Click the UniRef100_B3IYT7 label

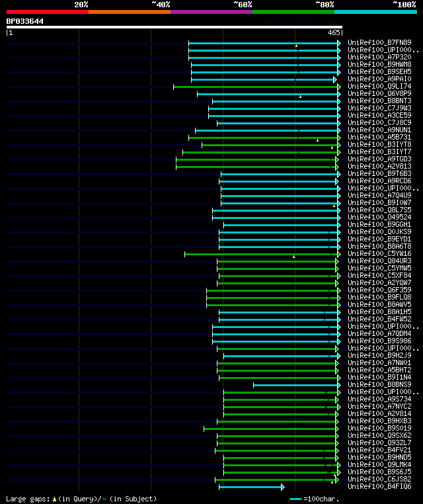tap(379, 151)
